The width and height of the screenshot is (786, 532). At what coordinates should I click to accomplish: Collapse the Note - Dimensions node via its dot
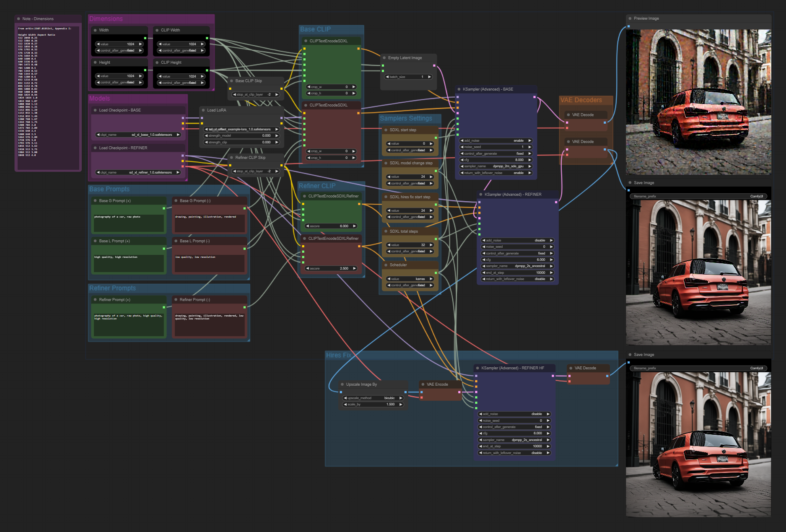tap(18, 19)
